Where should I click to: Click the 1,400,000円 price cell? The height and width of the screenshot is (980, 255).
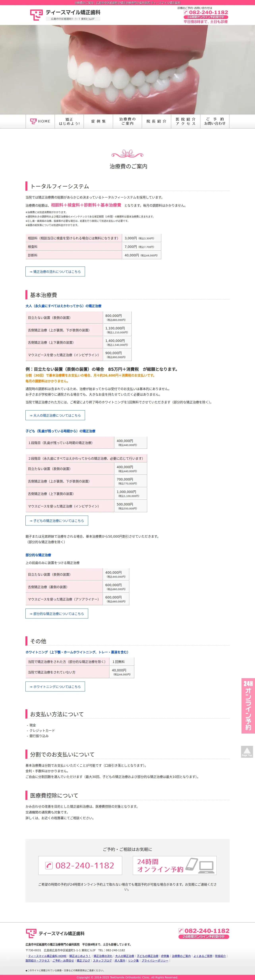pyautogui.click(x=117, y=342)
